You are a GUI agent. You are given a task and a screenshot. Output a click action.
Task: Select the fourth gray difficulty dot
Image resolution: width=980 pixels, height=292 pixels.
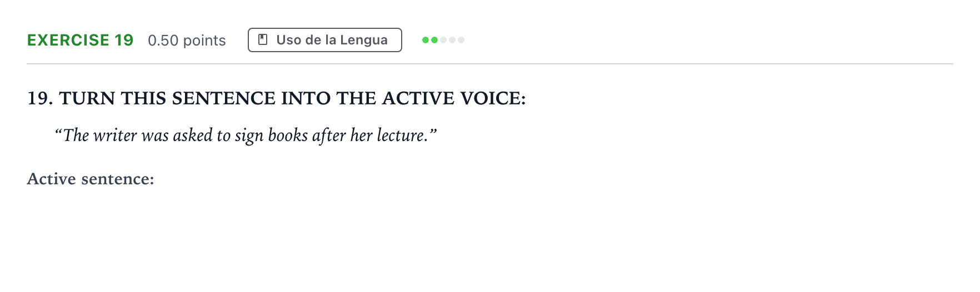tap(452, 40)
